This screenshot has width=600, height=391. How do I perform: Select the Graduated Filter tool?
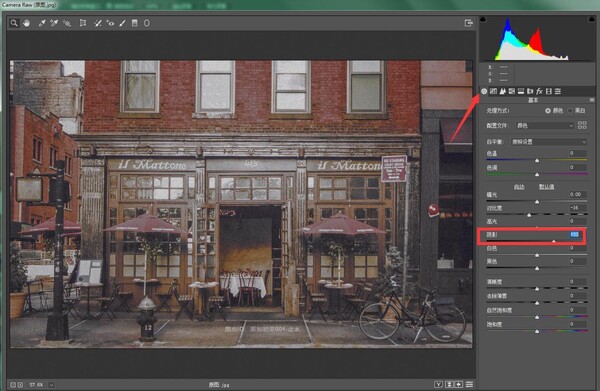click(134, 23)
